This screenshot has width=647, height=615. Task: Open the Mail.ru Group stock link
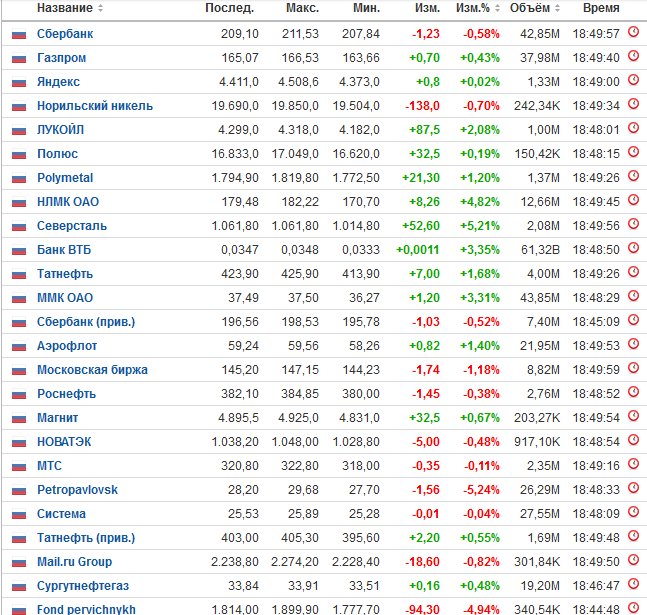(x=74, y=561)
